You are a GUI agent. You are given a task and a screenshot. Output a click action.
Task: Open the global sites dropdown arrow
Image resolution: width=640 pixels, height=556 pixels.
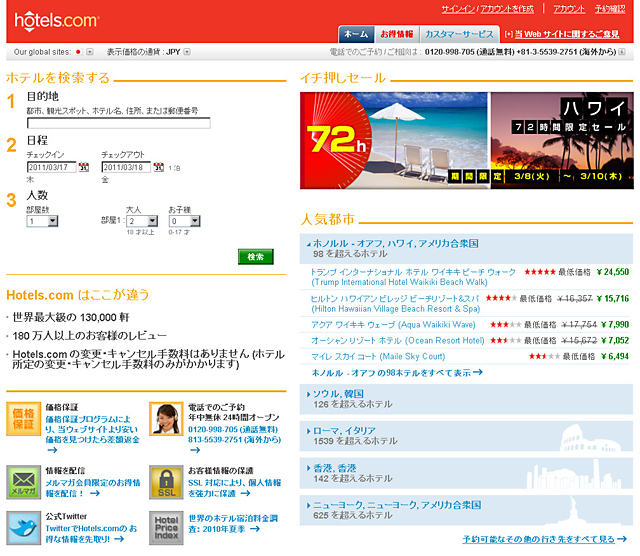coord(90,52)
